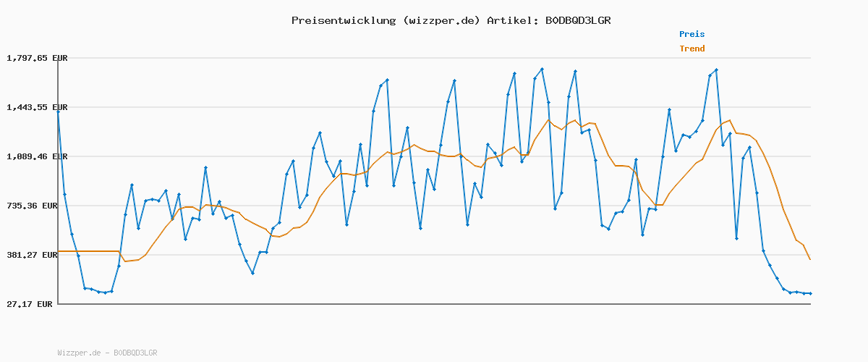The width and height of the screenshot is (868, 362).
Task: Click the word "Preisentwicklung" in the title
Action: tap(341, 20)
